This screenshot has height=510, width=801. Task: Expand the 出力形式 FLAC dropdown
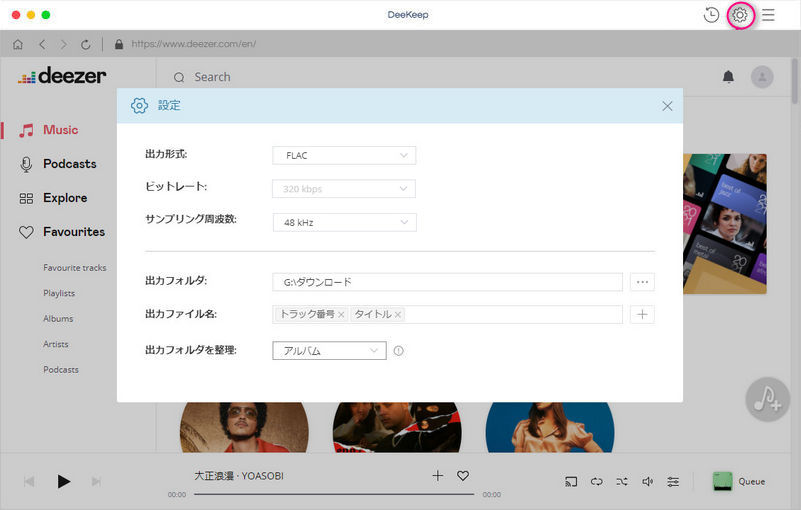tap(344, 155)
